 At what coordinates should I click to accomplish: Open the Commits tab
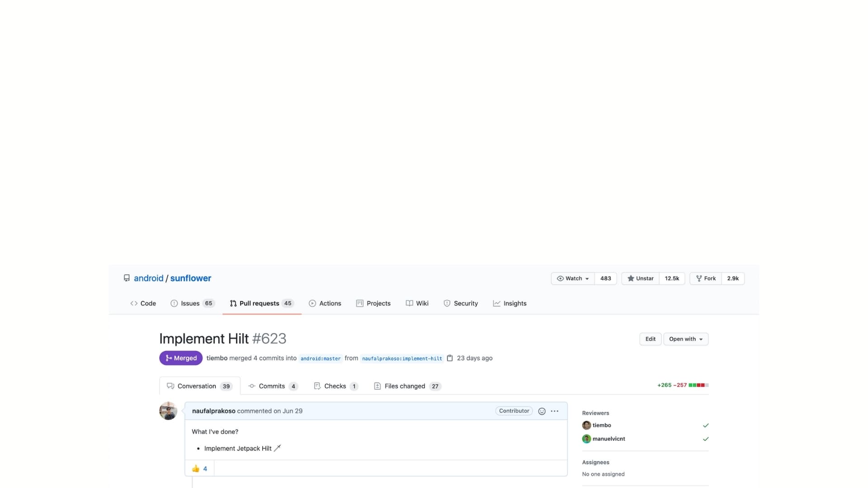270,386
